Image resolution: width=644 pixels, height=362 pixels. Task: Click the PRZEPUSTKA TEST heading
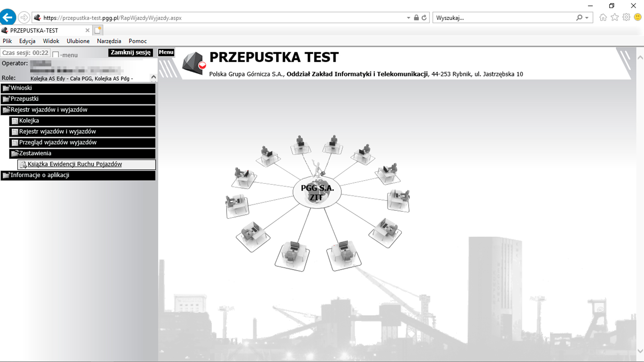click(x=274, y=57)
